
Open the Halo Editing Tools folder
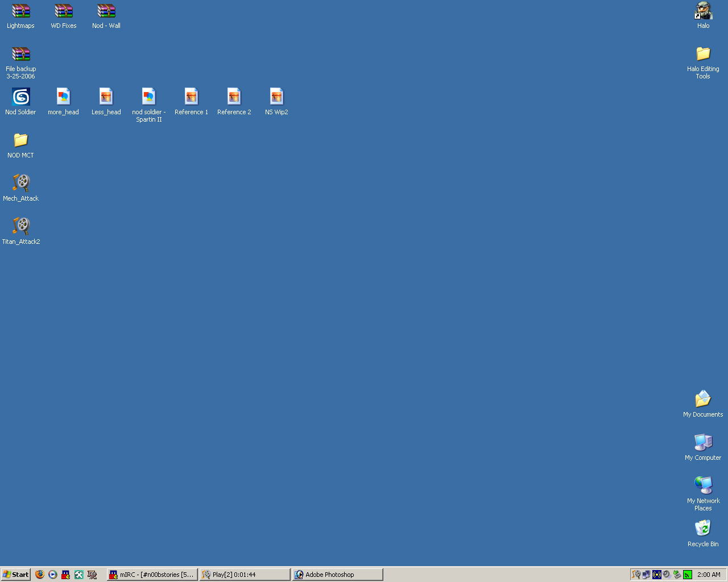pyautogui.click(x=703, y=55)
